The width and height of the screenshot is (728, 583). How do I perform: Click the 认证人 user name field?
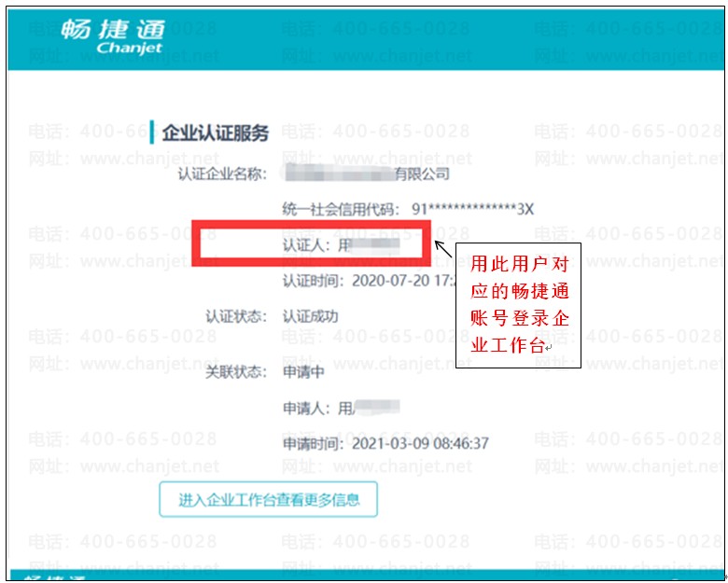(369, 244)
